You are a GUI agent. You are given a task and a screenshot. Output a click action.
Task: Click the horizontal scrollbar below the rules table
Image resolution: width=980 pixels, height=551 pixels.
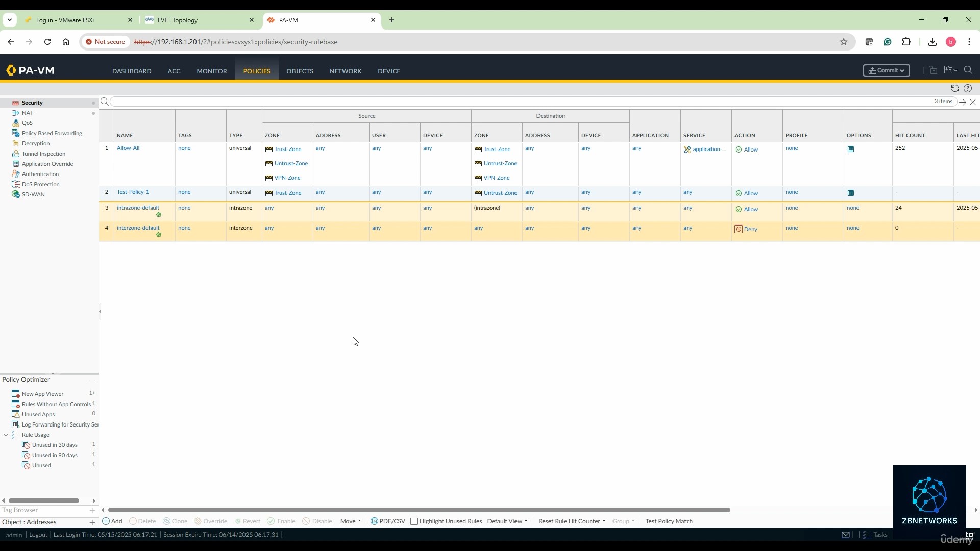pos(419,510)
